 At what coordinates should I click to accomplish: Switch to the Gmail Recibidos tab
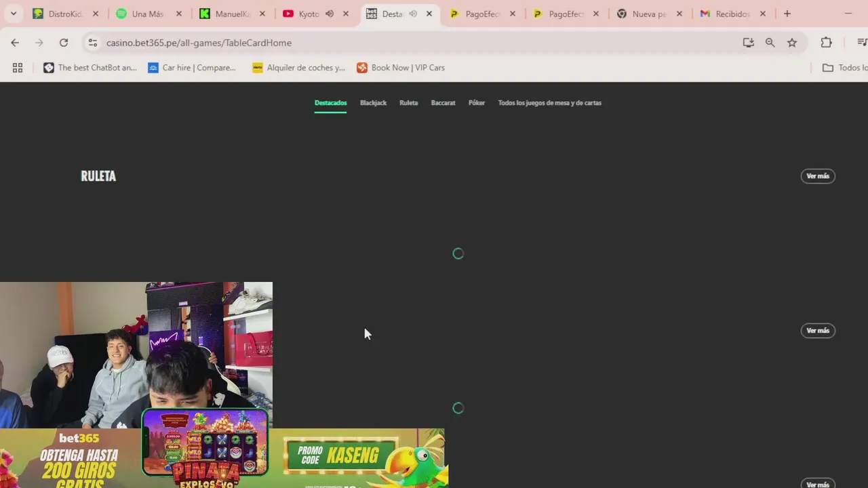tap(732, 14)
